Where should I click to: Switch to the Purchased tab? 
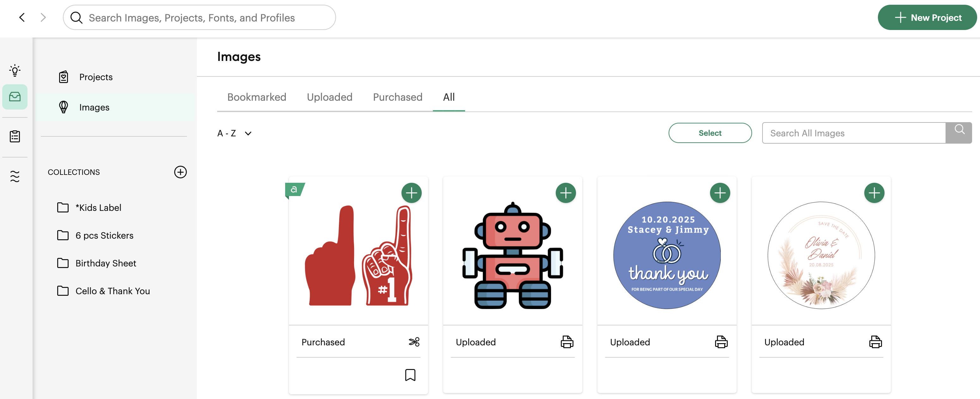(x=397, y=97)
